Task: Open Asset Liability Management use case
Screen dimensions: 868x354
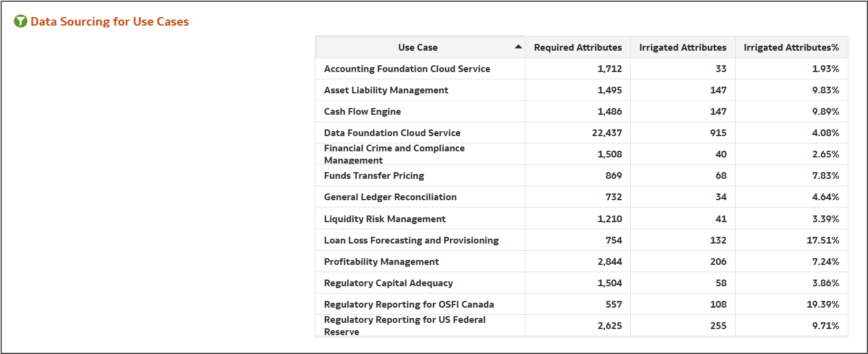Action: [x=386, y=90]
